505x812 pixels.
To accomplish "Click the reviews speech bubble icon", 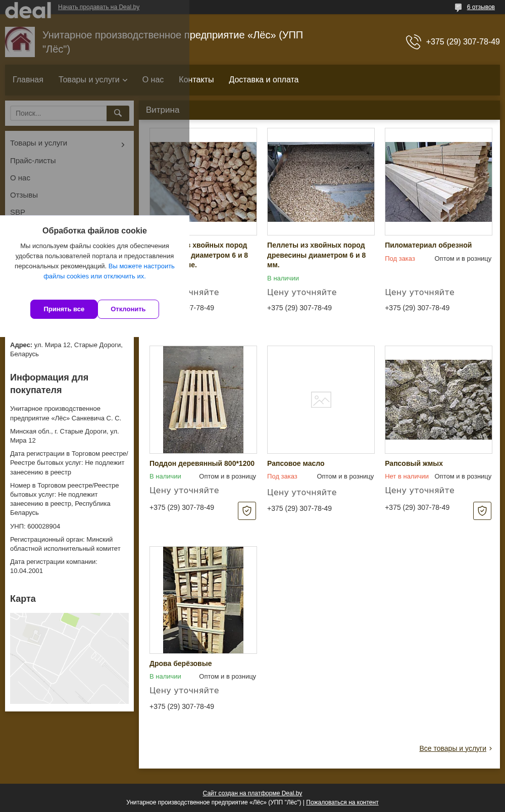I will click(458, 7).
